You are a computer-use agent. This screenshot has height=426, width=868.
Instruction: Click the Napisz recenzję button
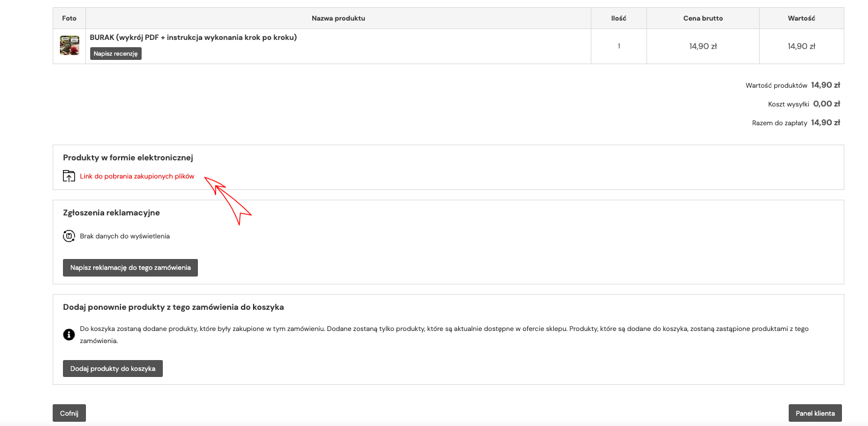(116, 53)
